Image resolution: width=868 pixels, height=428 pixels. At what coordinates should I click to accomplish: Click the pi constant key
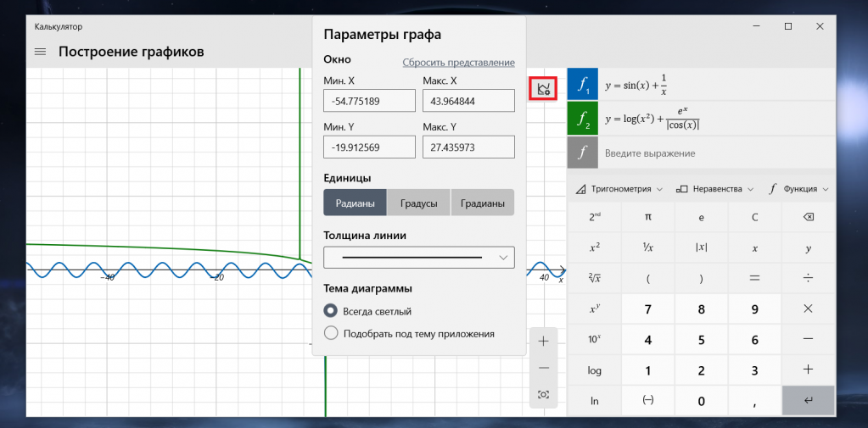point(647,217)
